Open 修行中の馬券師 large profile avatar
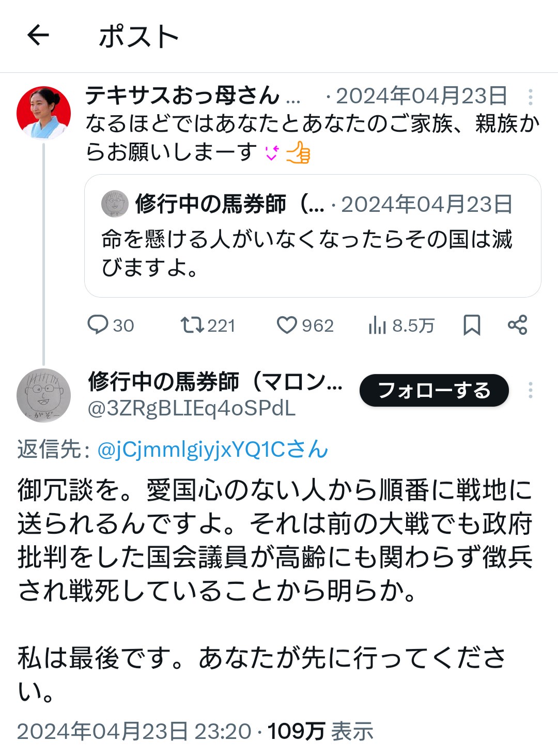558x756 pixels. point(43,395)
